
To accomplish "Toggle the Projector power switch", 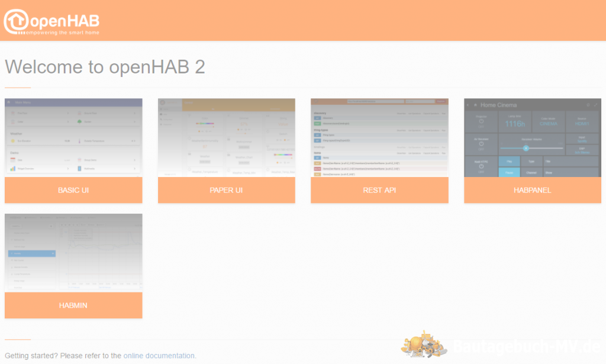I will click(481, 122).
